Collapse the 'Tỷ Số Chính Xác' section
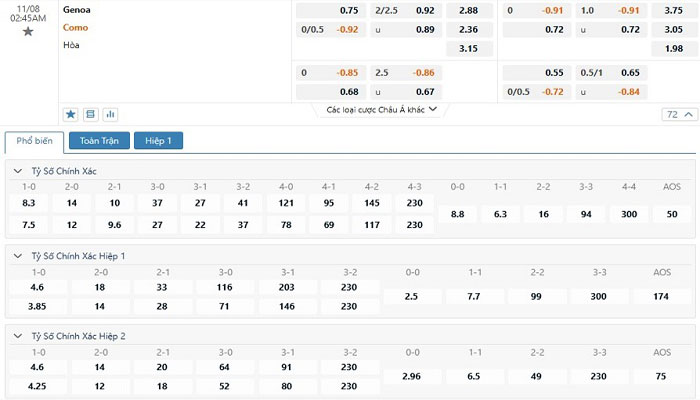 pos(18,171)
